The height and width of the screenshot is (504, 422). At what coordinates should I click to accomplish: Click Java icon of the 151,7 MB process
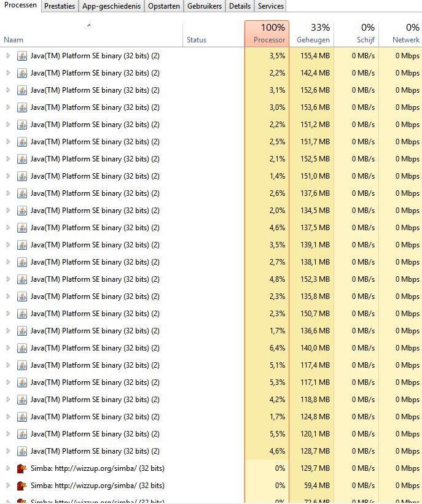(x=22, y=142)
